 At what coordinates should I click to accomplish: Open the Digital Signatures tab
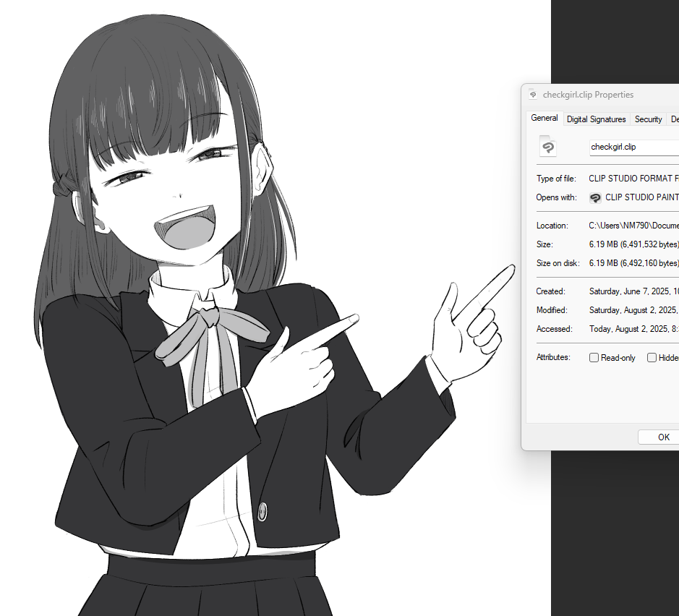click(x=596, y=119)
